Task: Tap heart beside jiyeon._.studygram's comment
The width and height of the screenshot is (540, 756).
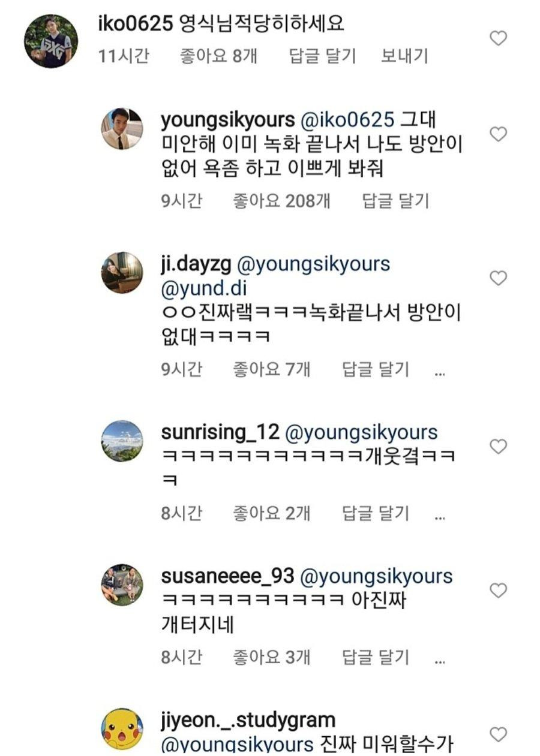Action: [499, 734]
